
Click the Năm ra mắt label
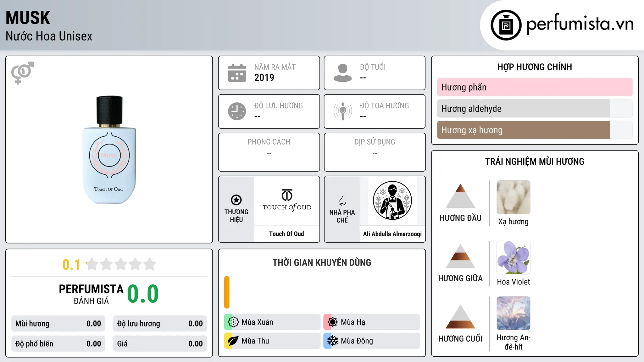point(275,67)
